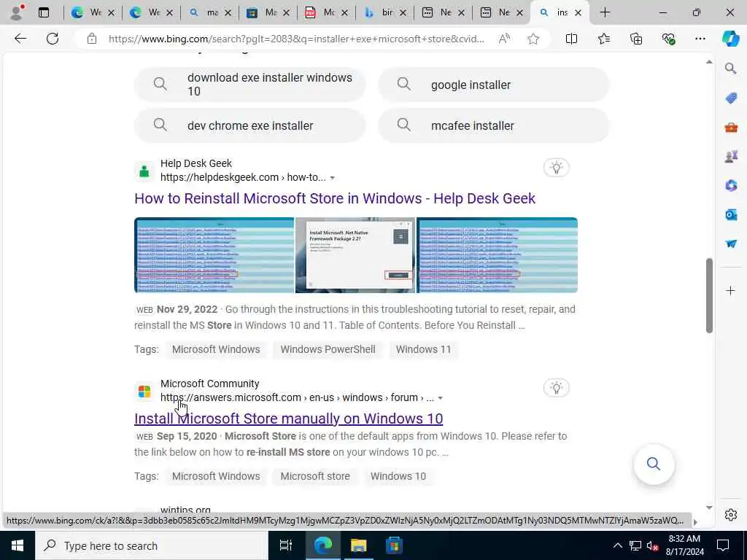Show hidden system tray icons chevron
Image resolution: width=747 pixels, height=560 pixels.
[617, 545]
